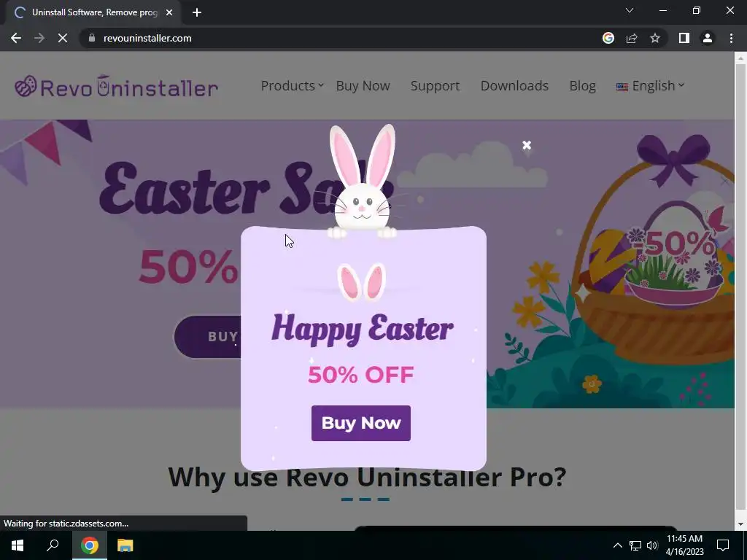Screen dimensions: 747x560
Task: Open the Blog link
Action: tap(582, 86)
